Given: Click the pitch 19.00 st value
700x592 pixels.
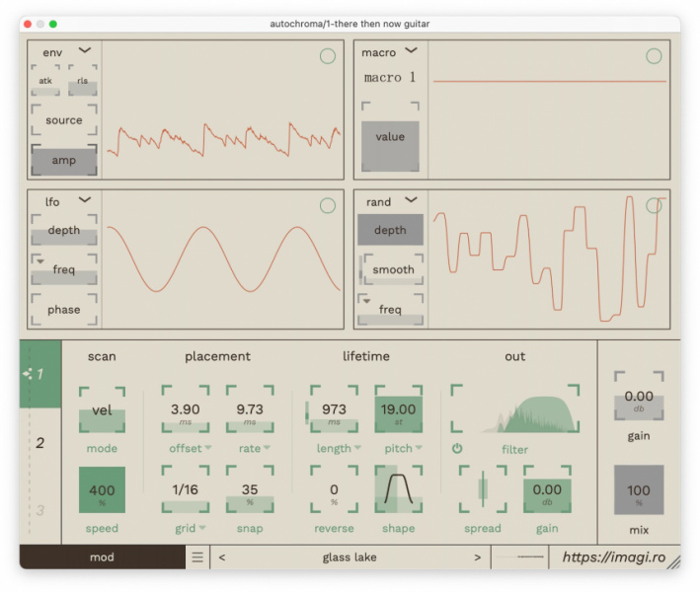Looking at the screenshot, I should click(399, 409).
